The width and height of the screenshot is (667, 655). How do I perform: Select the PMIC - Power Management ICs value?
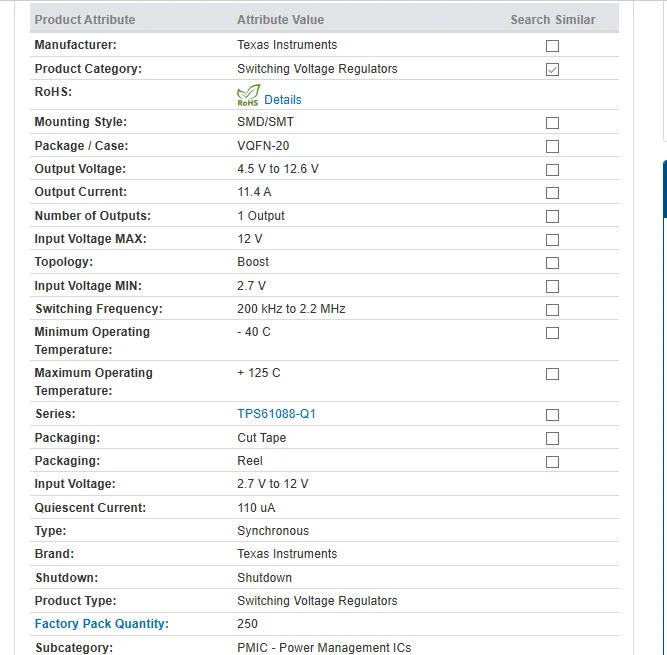pos(324,648)
